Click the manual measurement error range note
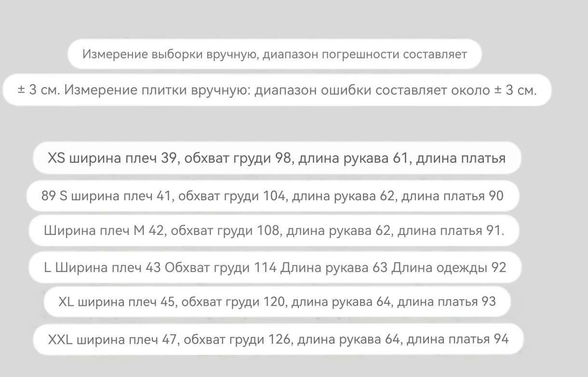588x377 pixels. pos(275,54)
